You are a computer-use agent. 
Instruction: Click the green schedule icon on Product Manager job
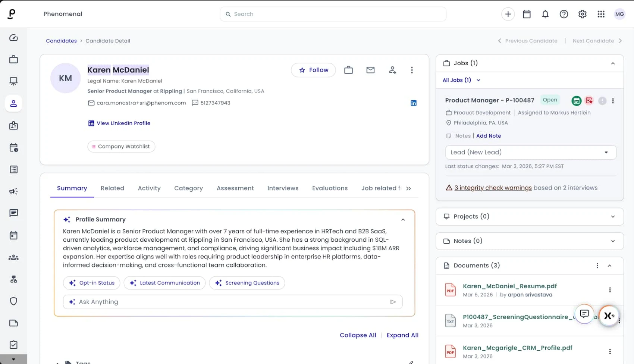click(x=577, y=100)
